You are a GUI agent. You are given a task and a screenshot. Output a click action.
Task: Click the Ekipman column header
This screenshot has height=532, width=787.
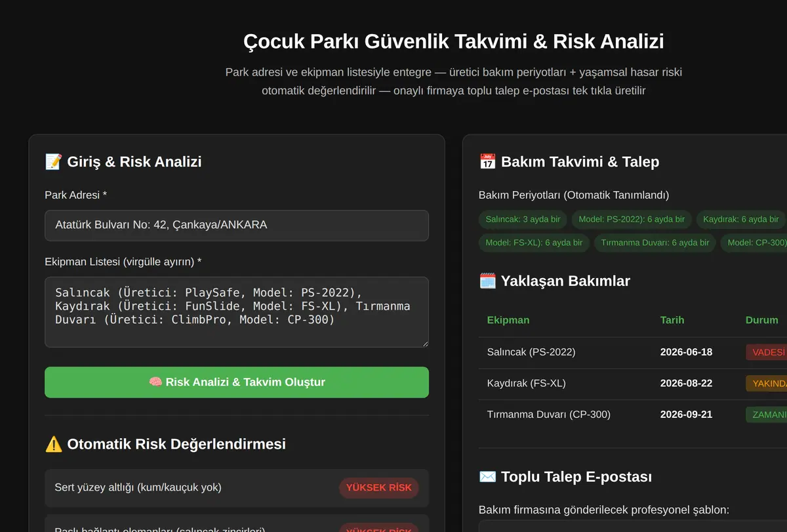tap(508, 320)
